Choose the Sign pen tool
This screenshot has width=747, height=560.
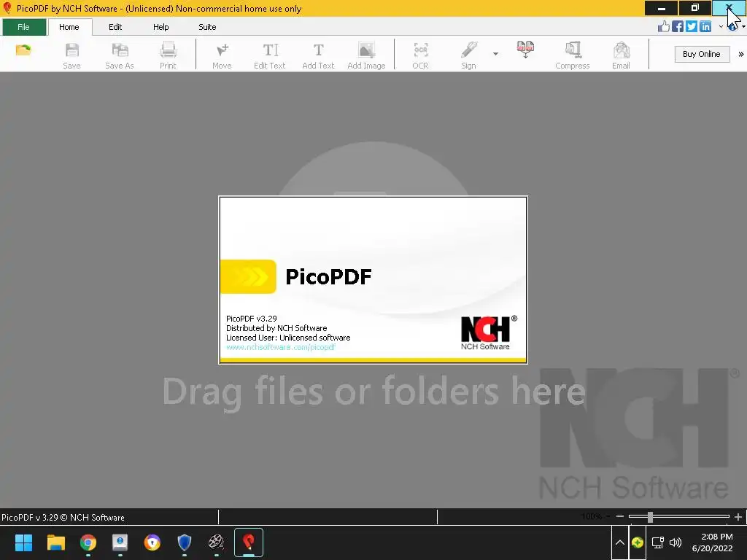coord(469,55)
